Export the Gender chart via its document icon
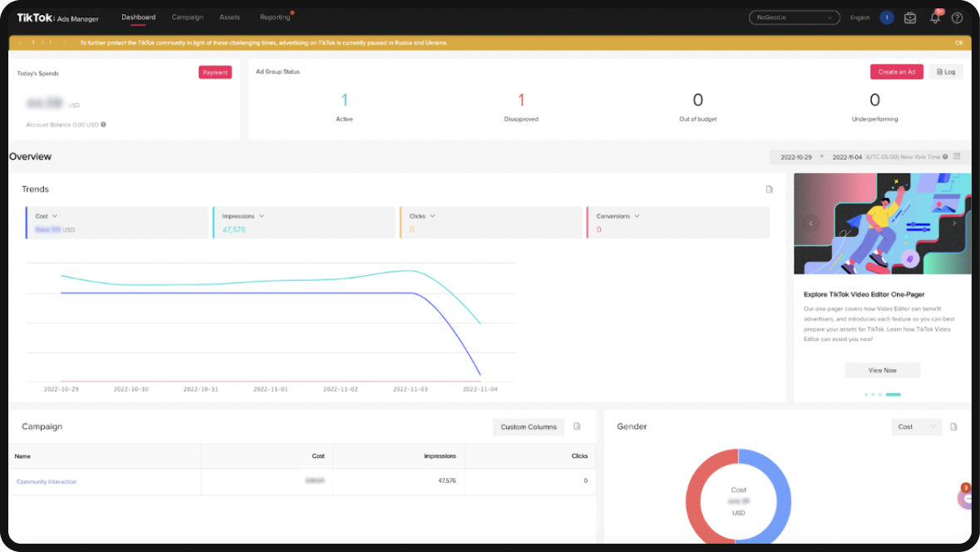Screen dimensions: 980x552 (953, 426)
